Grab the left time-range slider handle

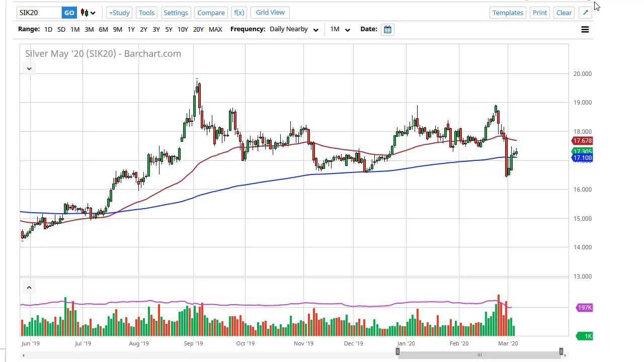point(397,352)
